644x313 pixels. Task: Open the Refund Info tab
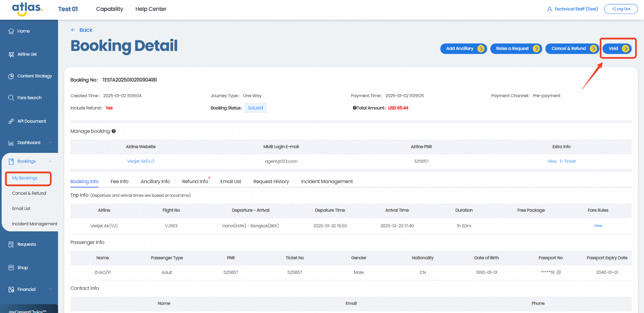click(195, 181)
